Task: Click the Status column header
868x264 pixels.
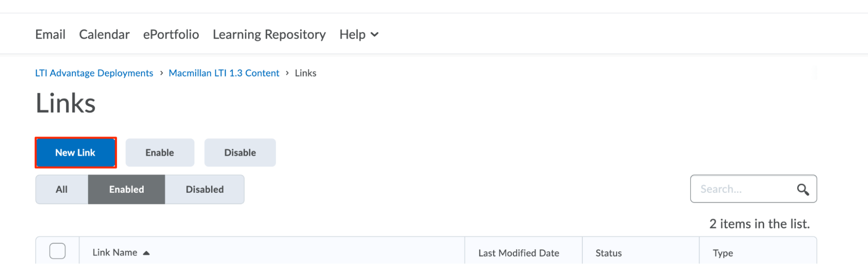Action: point(608,253)
